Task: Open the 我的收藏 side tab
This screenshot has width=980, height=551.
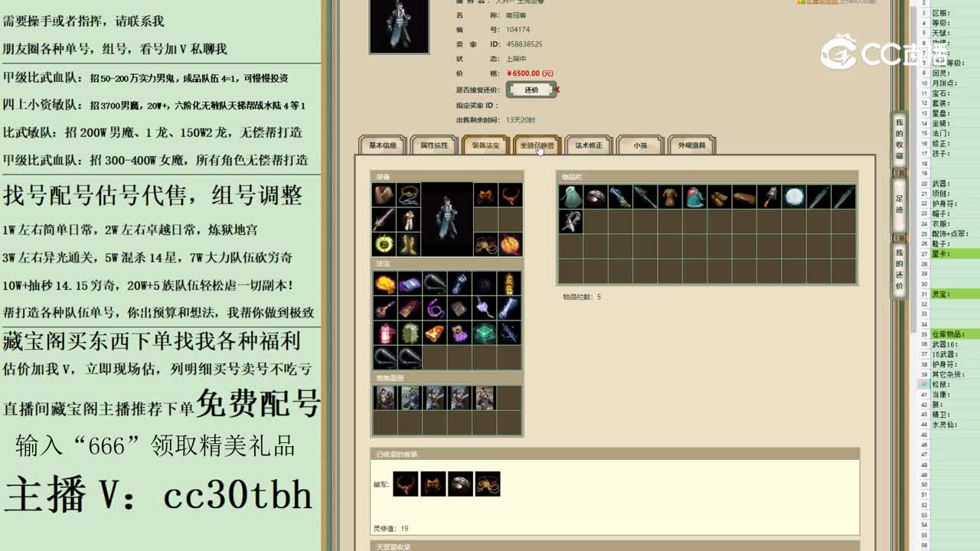Action: (900, 139)
